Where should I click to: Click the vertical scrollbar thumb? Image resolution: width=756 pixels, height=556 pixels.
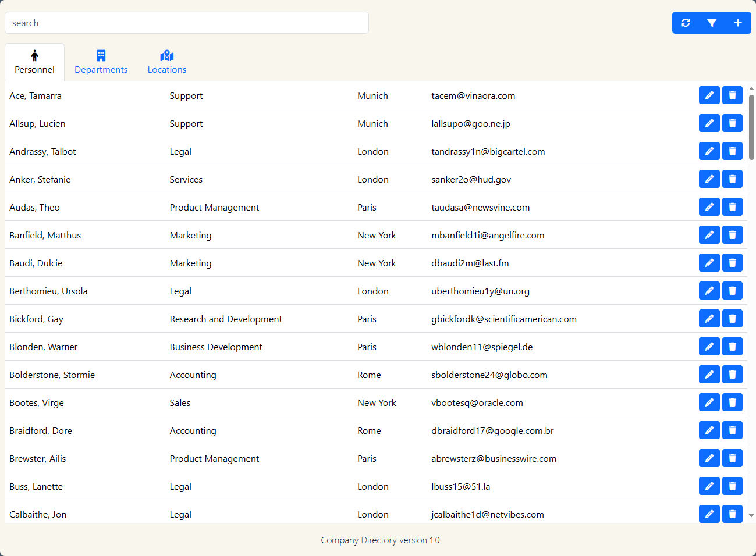(751, 126)
